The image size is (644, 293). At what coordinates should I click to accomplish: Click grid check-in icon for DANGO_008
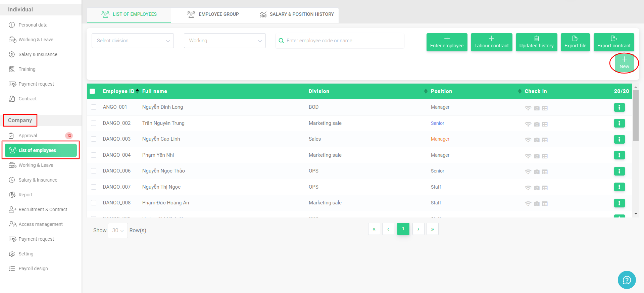(545, 204)
